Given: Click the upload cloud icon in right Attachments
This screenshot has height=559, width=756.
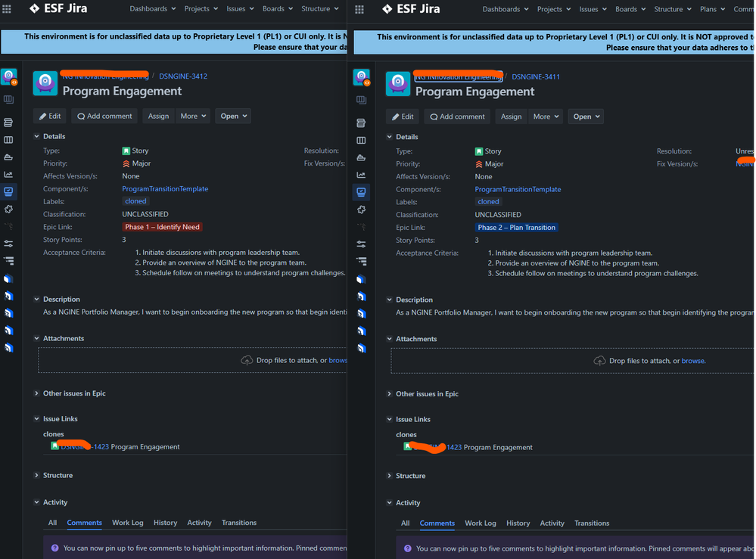Looking at the screenshot, I should [599, 361].
